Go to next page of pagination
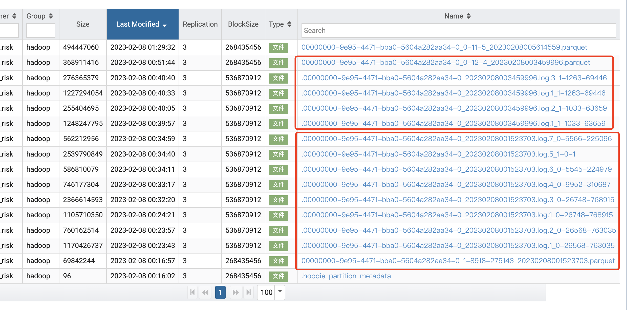 [x=236, y=292]
